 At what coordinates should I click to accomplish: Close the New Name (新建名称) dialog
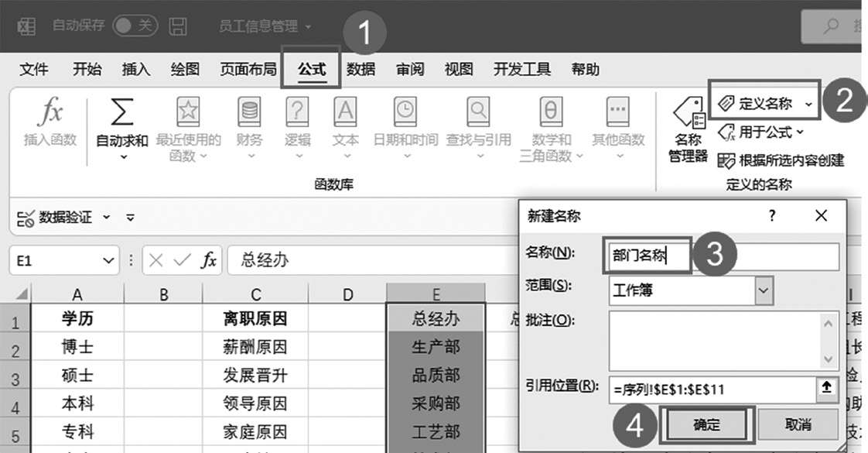pyautogui.click(x=822, y=215)
